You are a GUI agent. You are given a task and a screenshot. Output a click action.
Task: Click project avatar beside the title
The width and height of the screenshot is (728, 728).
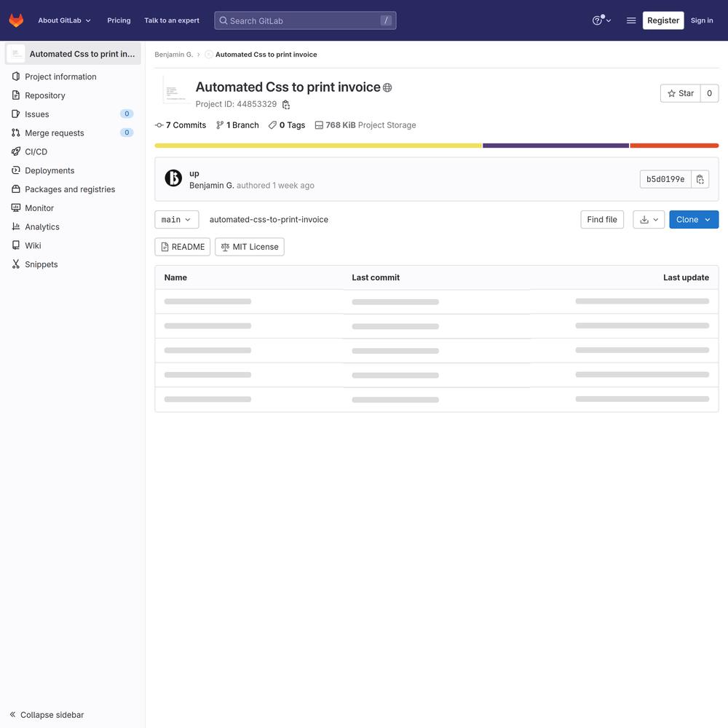coord(176,92)
